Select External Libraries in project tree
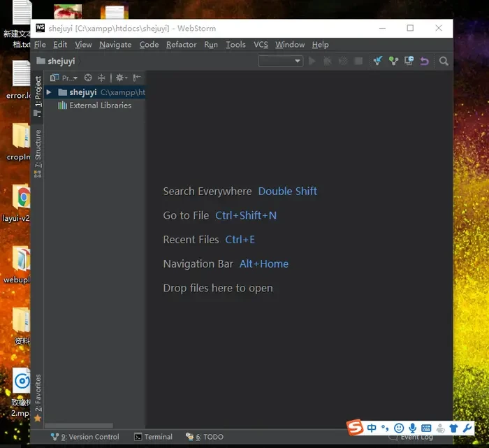This screenshot has height=448, width=489. (100, 106)
